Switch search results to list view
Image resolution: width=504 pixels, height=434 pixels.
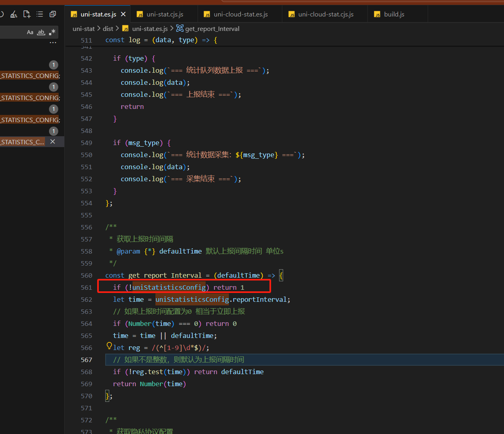click(39, 14)
